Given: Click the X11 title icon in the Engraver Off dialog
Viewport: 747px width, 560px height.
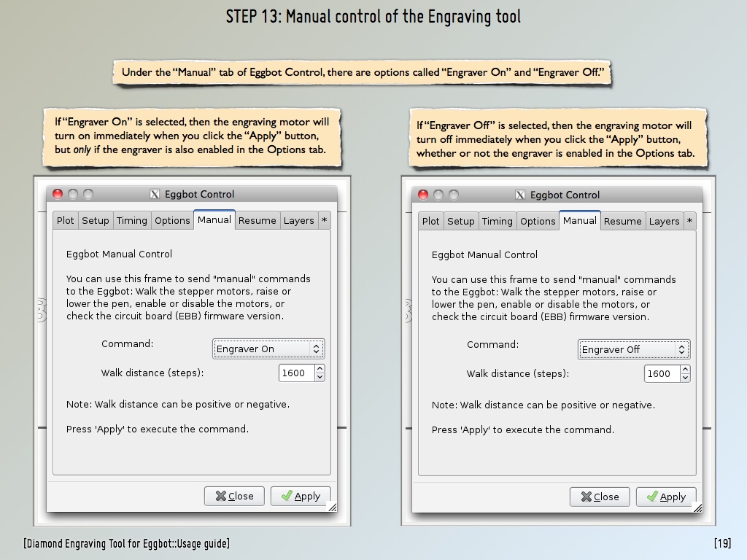Looking at the screenshot, I should pos(520,195).
